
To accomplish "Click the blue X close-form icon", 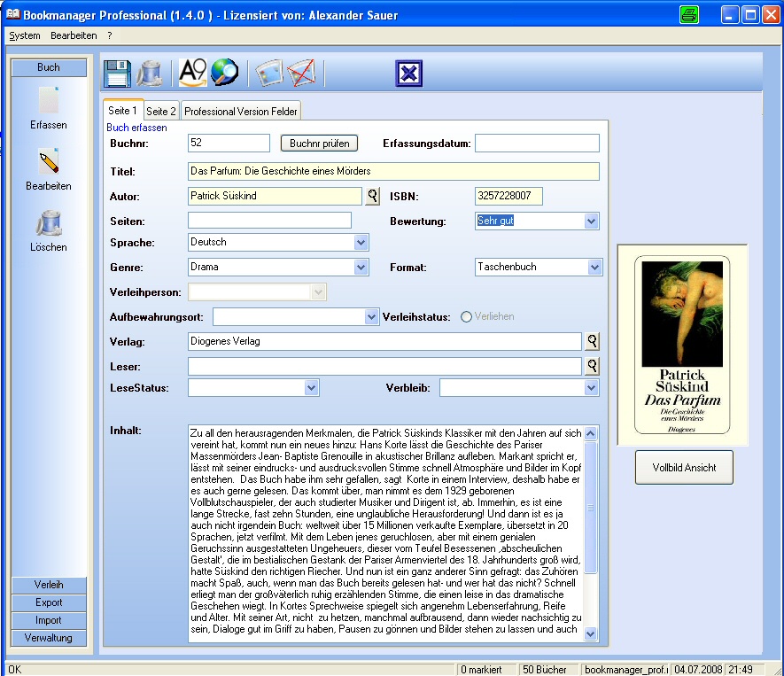I will click(x=408, y=73).
